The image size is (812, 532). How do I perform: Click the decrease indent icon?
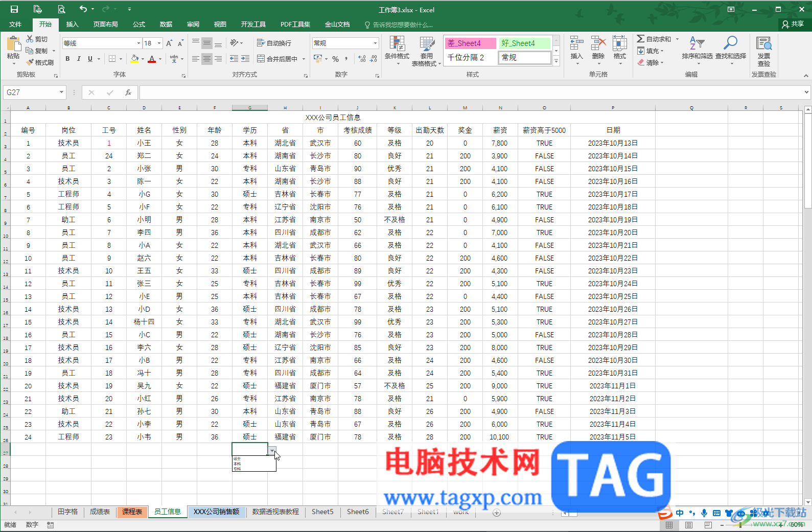click(234, 59)
